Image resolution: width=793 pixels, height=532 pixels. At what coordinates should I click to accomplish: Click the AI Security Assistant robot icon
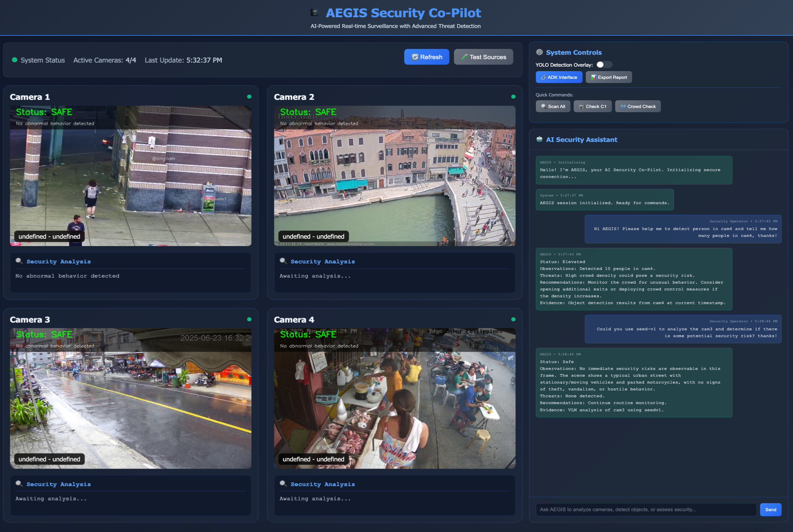pyautogui.click(x=539, y=139)
